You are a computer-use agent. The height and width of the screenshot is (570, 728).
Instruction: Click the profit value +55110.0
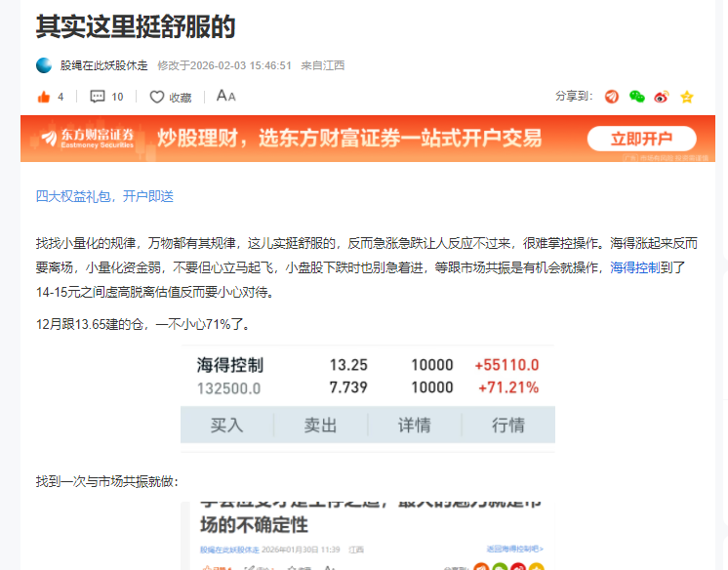pyautogui.click(x=506, y=365)
